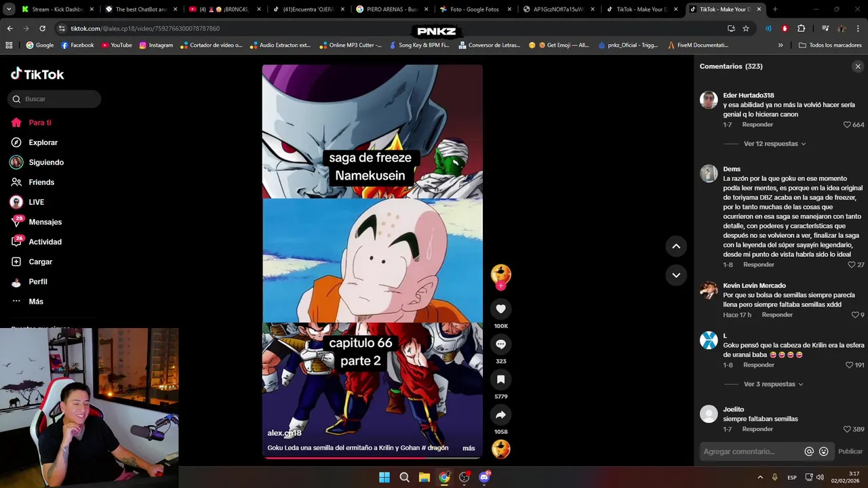
Task: Click the Buscar search field
Action: 54,99
